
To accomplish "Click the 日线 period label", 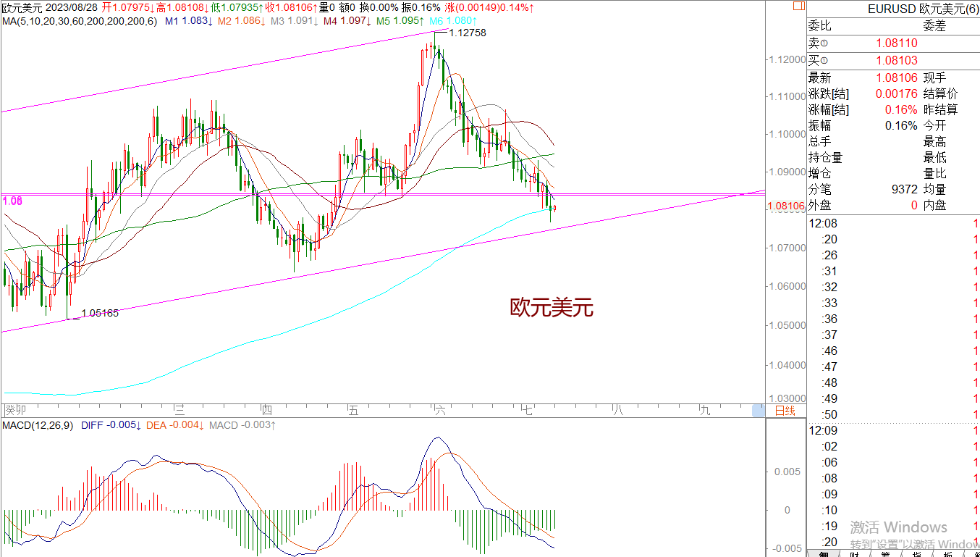I will click(785, 411).
